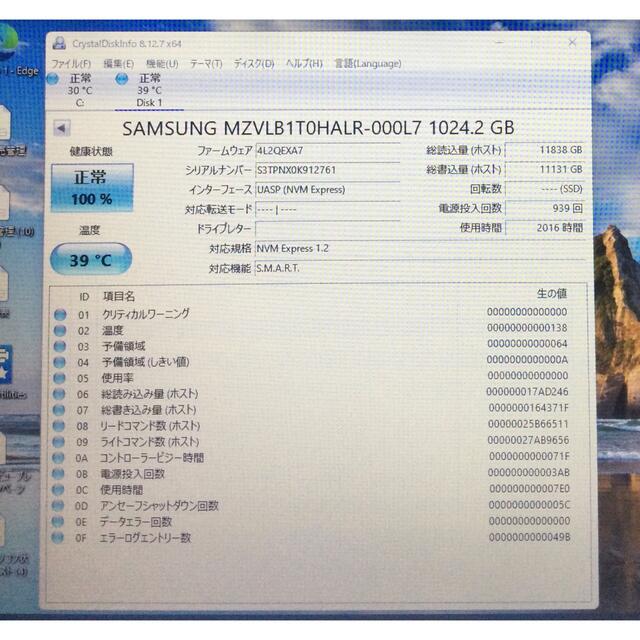Click the status icon for attribute 03 予備領域
The image size is (640, 640).
(60, 347)
